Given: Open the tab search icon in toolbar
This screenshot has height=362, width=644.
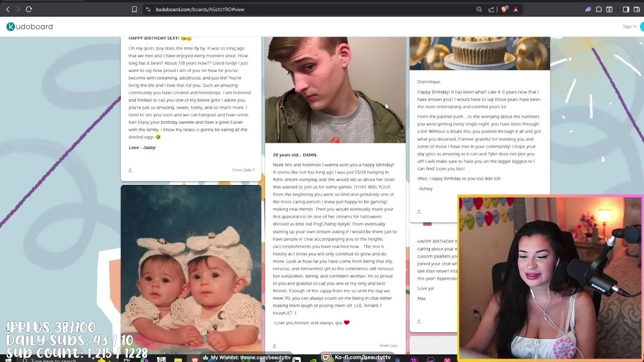Looking at the screenshot, I should tap(609, 9).
